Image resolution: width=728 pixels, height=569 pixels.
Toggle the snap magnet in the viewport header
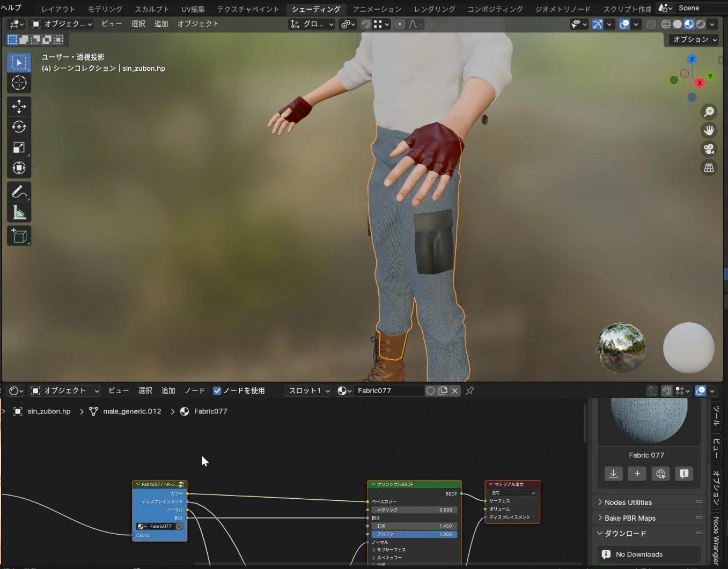pos(366,24)
